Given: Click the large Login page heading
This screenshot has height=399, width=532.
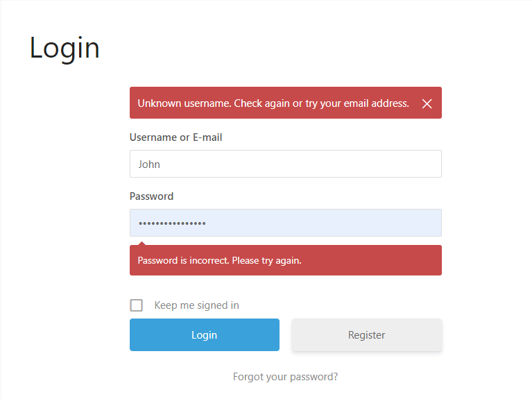Looking at the screenshot, I should (x=65, y=48).
